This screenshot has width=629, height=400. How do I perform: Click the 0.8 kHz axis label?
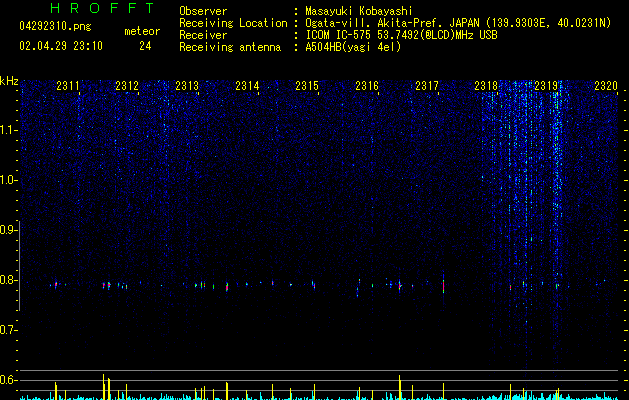click(x=8, y=280)
